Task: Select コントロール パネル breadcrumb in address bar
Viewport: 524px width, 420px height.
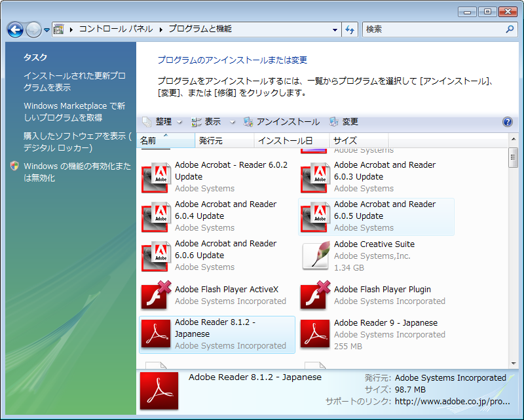Action: (116, 29)
